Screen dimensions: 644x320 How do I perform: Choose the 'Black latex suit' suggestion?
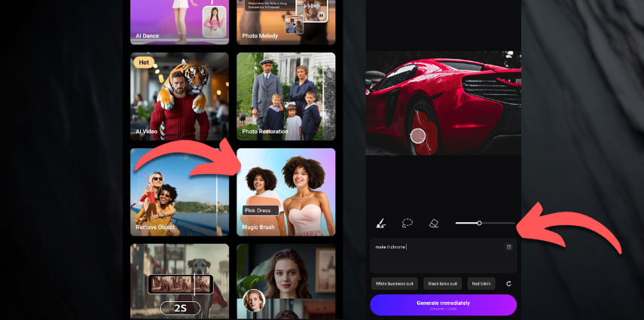coord(442,284)
